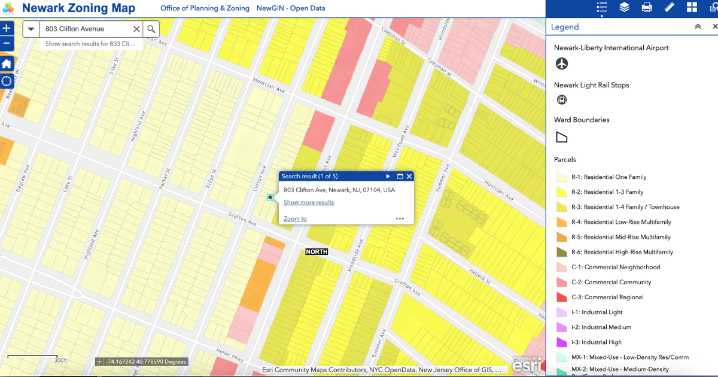Open the search source dropdown arrow

(31, 29)
